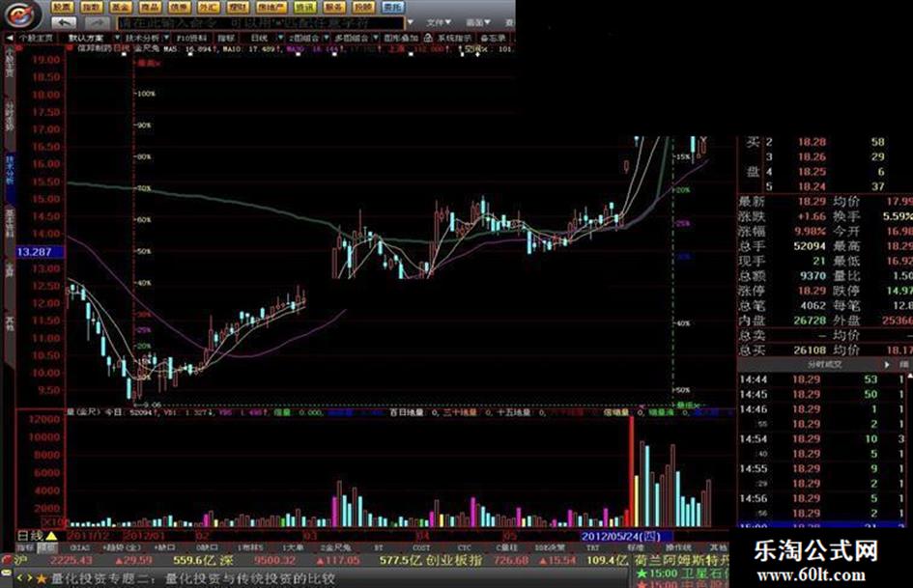Switch to the 指标 bottom tab
This screenshot has height=588, width=913.
(x=26, y=547)
